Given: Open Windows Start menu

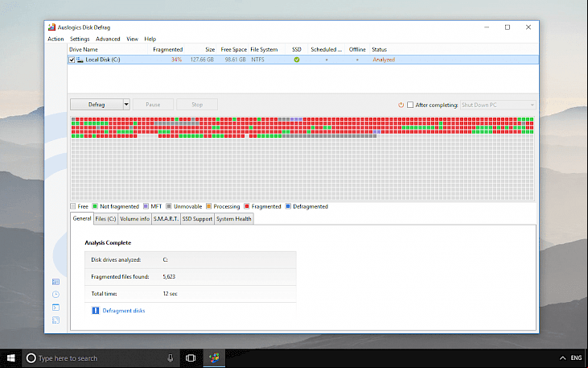Looking at the screenshot, I should pos(10,358).
